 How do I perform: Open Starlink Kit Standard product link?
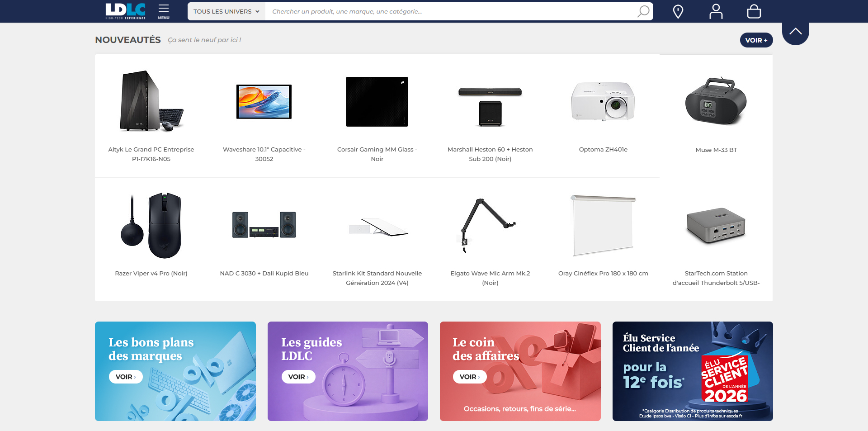click(x=377, y=278)
